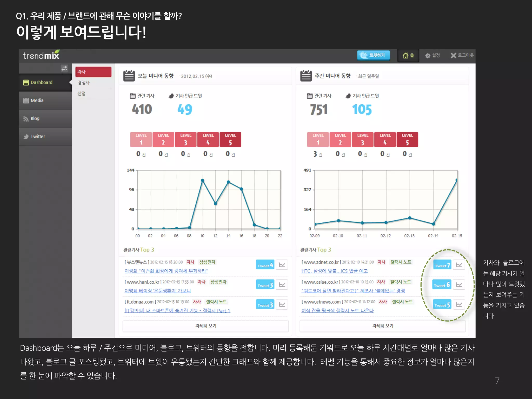The height and width of the screenshot is (399, 532).
Task: Open HTC, 삼성에 맞불 ICS 업글 예고 link
Action: (335, 271)
